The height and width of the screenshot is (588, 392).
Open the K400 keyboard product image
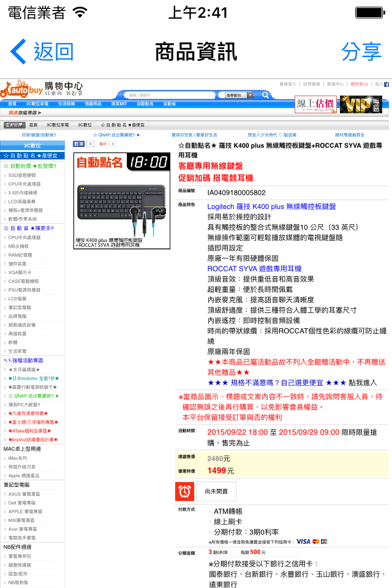(x=121, y=201)
